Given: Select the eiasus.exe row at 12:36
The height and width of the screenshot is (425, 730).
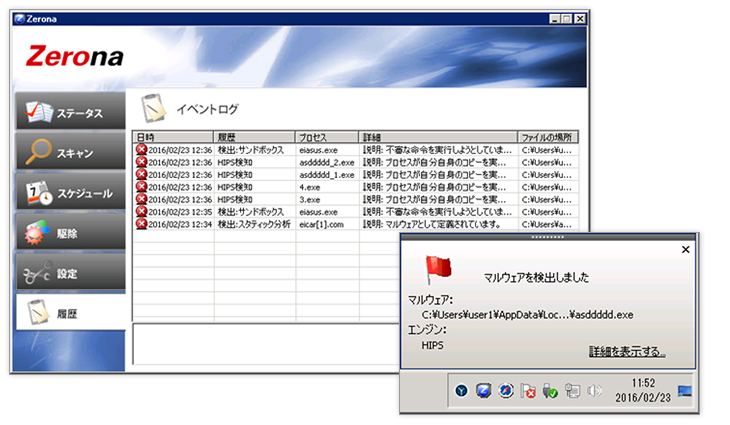Looking at the screenshot, I should tap(356, 150).
